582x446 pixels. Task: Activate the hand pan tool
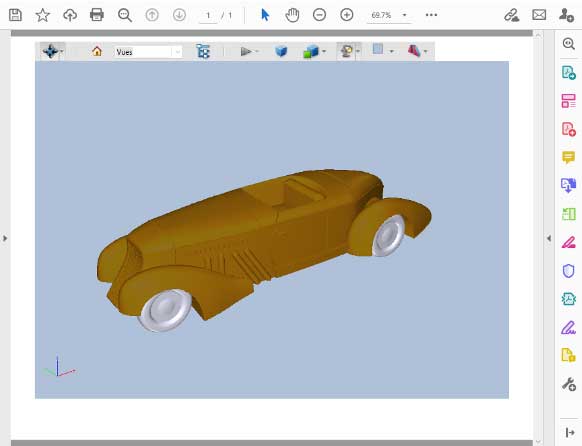click(292, 15)
